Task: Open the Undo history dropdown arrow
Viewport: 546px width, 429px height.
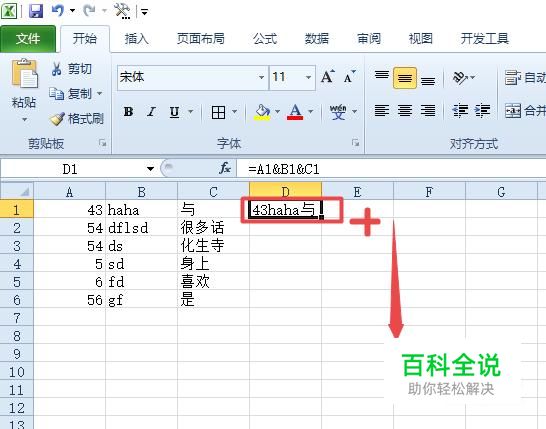Action: (x=72, y=10)
